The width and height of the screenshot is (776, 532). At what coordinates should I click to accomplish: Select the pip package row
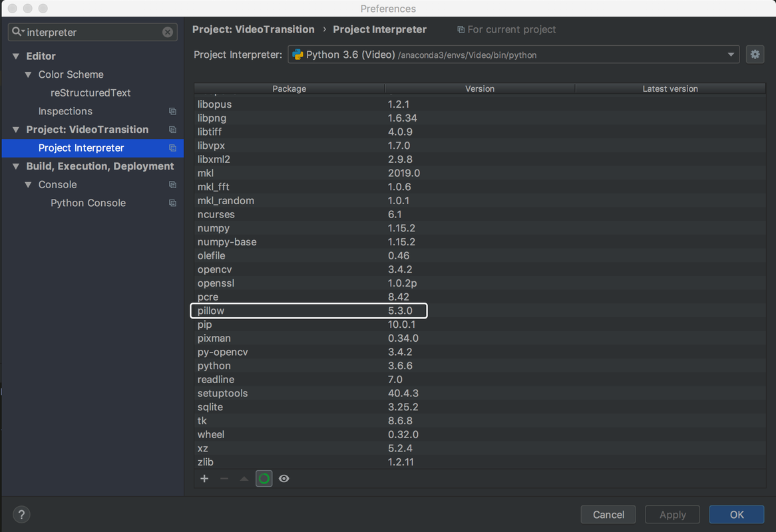pyautogui.click(x=480, y=325)
